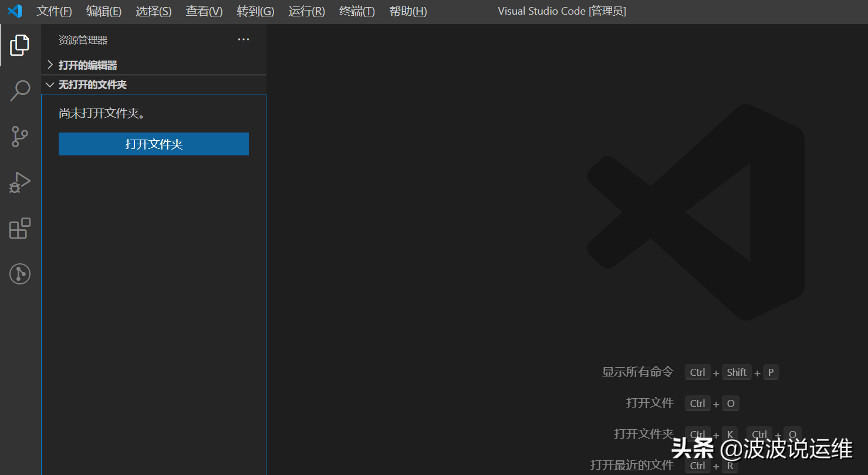Click the Ctrl+Shift+P shortcut hint
Viewport: 868px width, 475px height.
pos(732,372)
